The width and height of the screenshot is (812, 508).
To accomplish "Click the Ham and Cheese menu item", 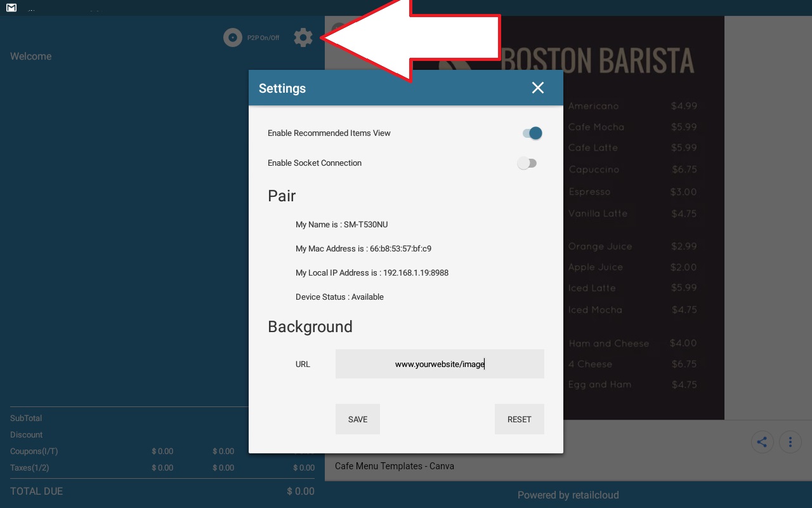I will [x=608, y=344].
